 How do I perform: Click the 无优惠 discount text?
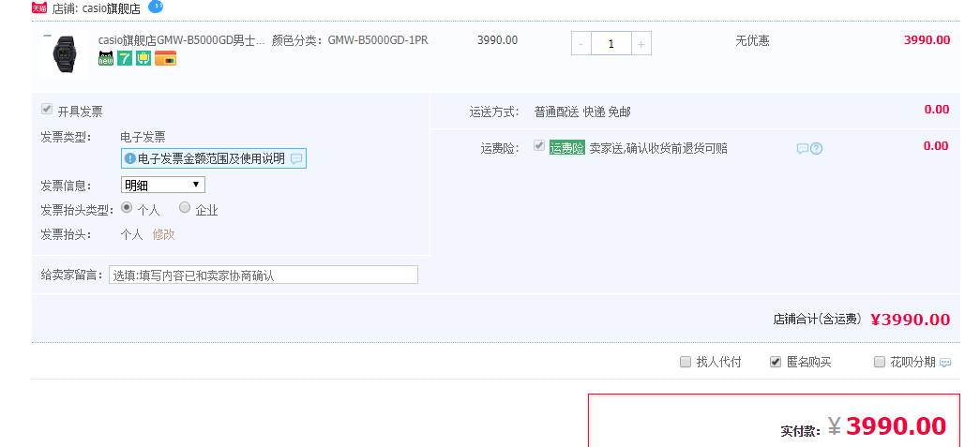[x=752, y=41]
